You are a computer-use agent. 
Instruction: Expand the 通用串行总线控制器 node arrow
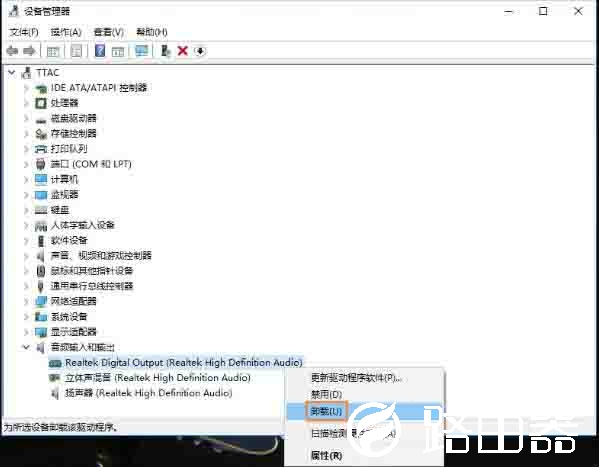point(26,286)
